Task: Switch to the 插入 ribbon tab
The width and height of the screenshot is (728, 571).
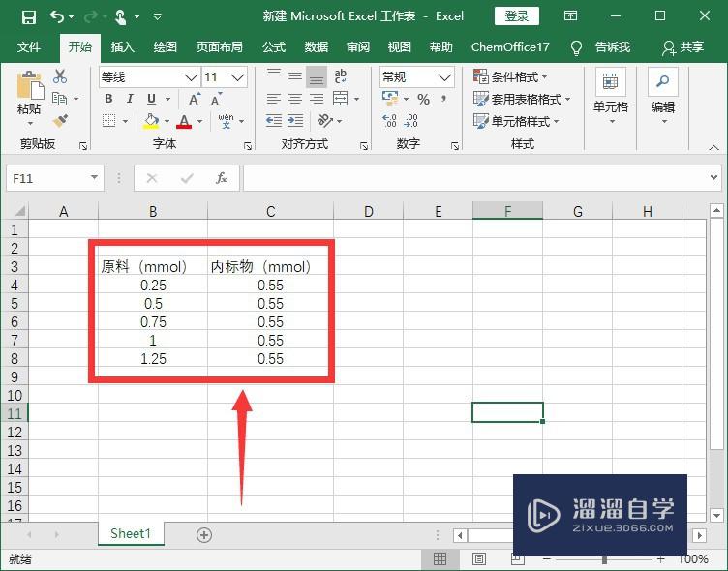Action: point(123,46)
